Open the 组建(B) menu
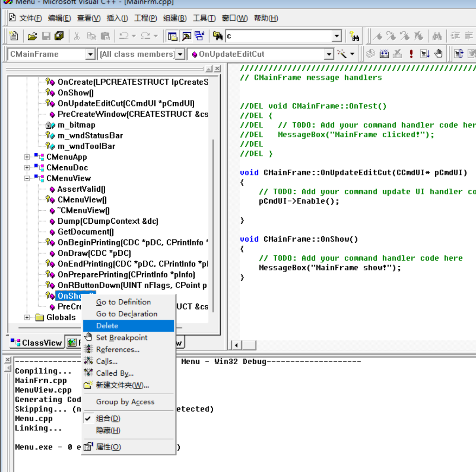Screen dimensions: 476x472 coord(175,18)
